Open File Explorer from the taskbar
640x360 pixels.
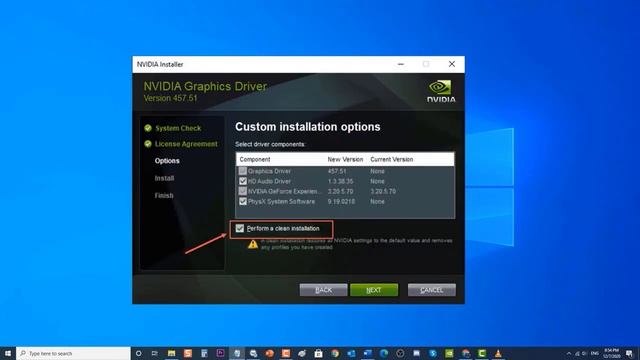click(x=171, y=353)
